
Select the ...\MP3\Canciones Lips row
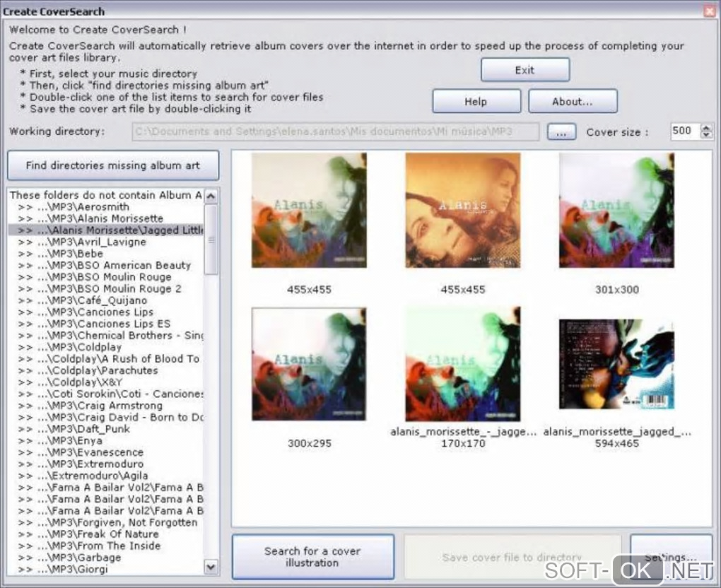pyautogui.click(x=106, y=312)
